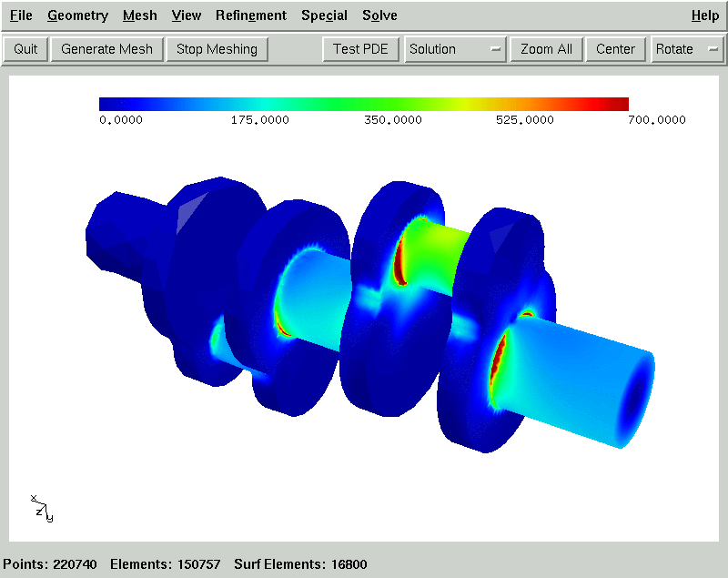Click the Test PDE button
Image resolution: width=728 pixels, height=578 pixels.
pos(360,49)
